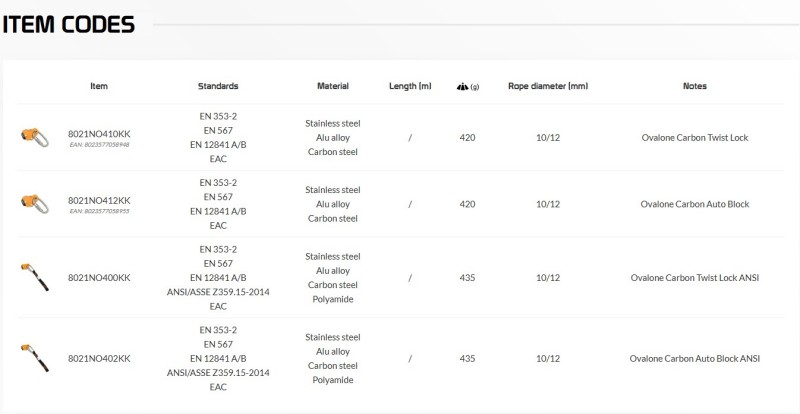Click the Ovalone Carbon Auto Block ANSI note

(694, 358)
